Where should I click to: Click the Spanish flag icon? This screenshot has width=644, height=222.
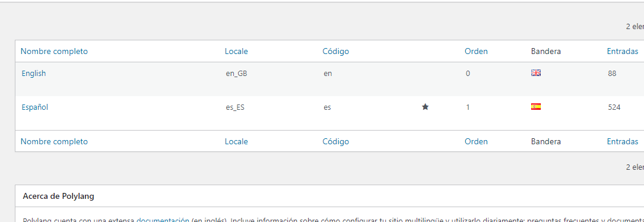pyautogui.click(x=536, y=107)
